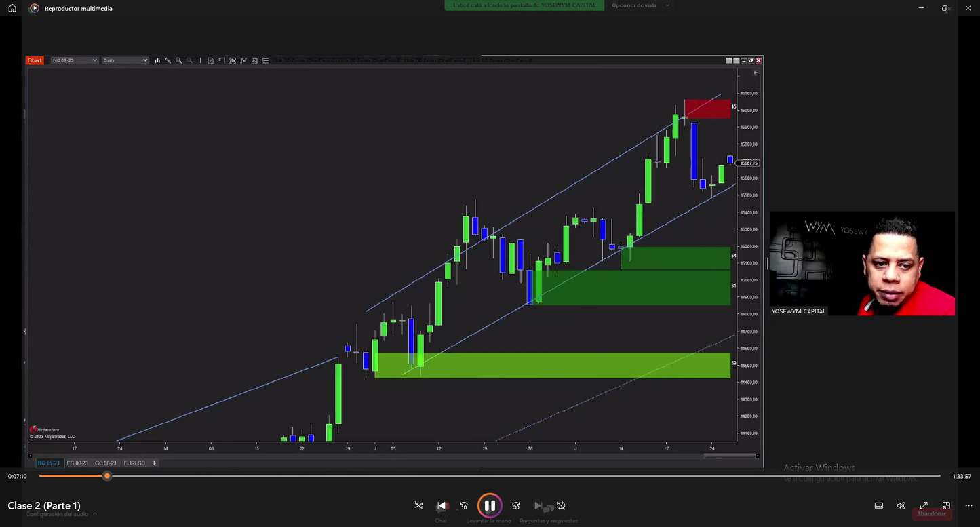Pause the video playback
980x527 pixels.
tap(489, 505)
